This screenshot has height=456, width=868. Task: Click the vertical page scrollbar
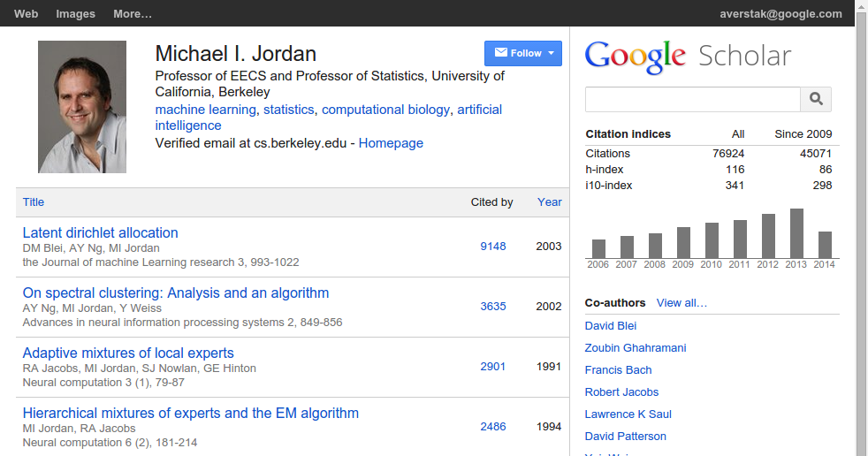[861, 232]
